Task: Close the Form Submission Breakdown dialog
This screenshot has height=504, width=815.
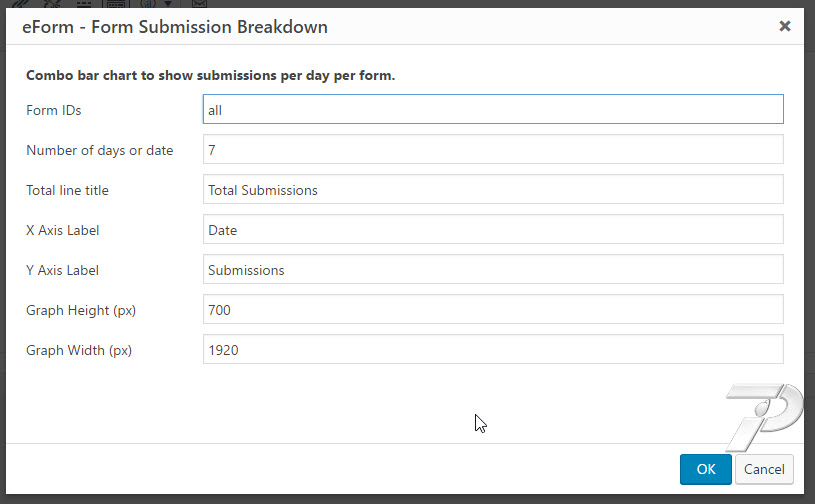Action: tap(785, 26)
